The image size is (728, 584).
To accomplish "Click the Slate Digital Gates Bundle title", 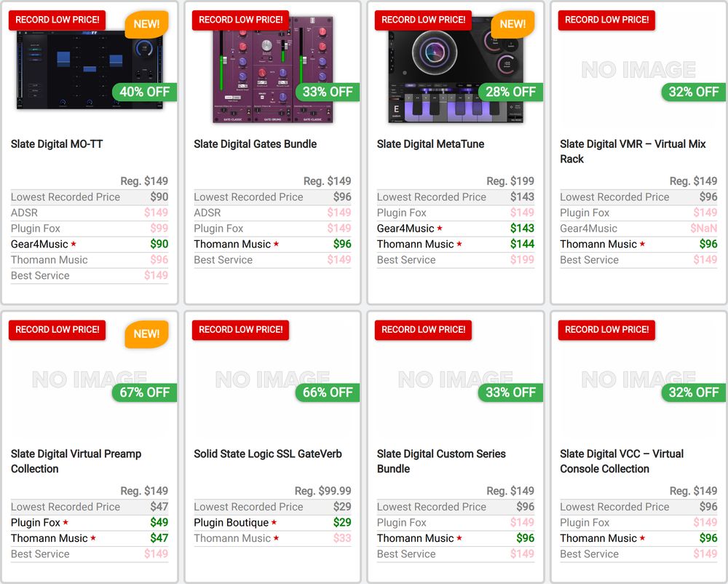I will point(255,144).
